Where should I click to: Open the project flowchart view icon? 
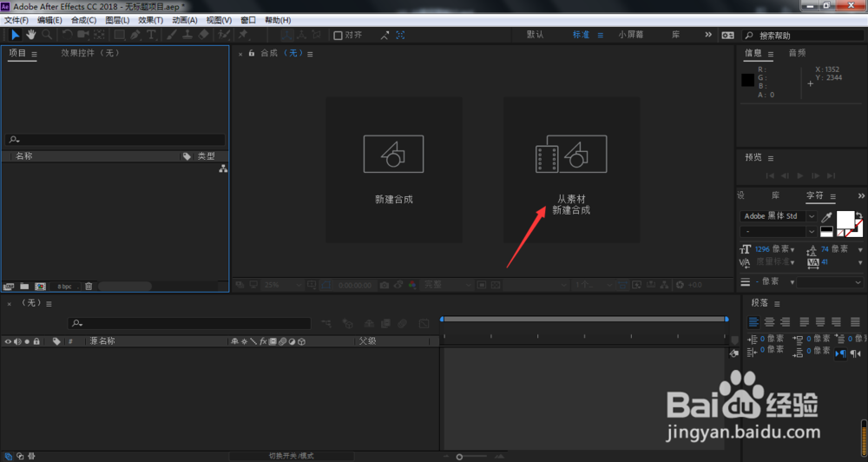(223, 168)
